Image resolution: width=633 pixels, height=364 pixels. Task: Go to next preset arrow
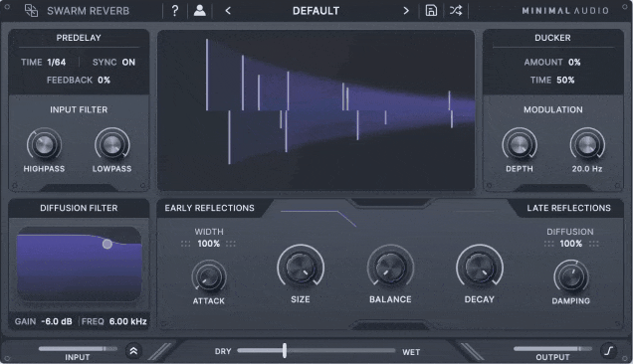point(406,11)
